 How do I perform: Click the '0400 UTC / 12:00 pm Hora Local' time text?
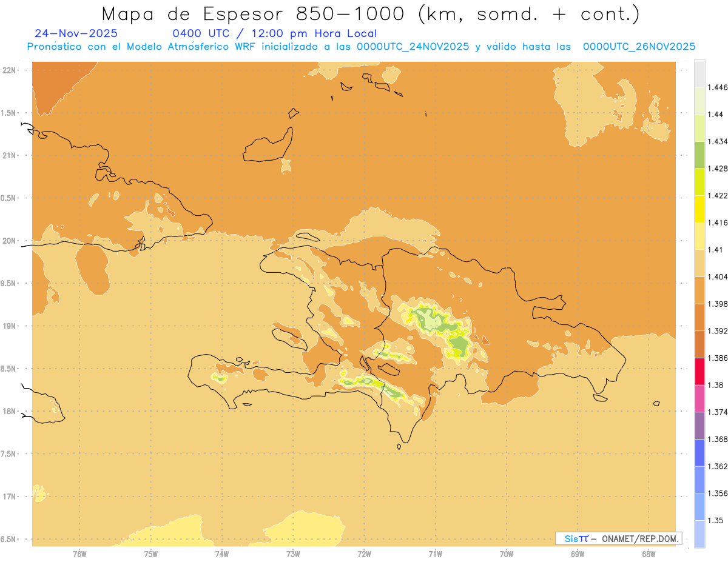[x=275, y=33]
